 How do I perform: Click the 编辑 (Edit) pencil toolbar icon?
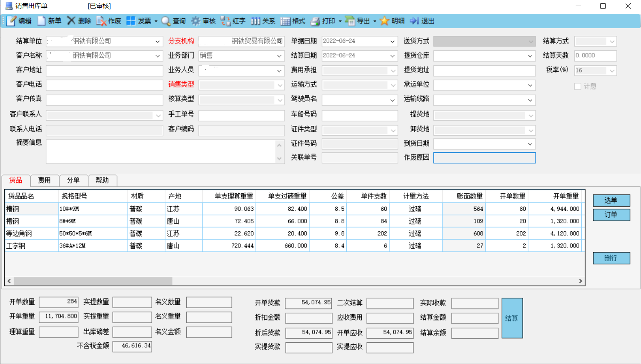click(12, 21)
